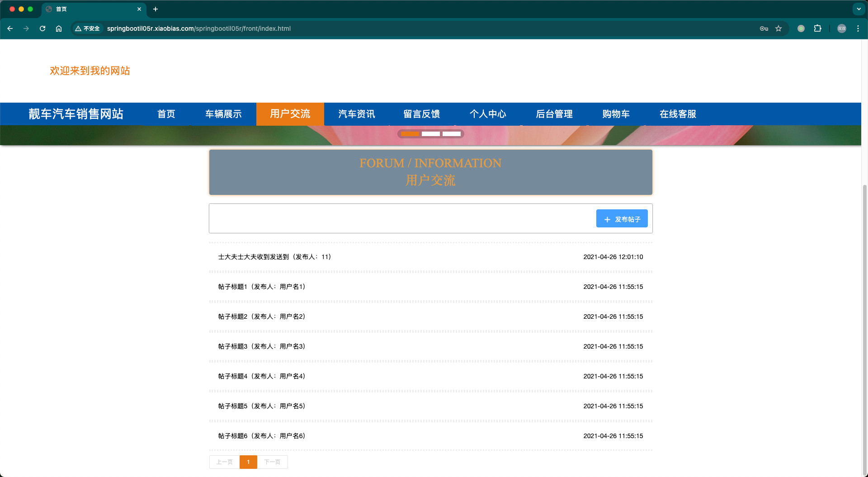Screen dimensions: 868x477
Task: Click the 不安全 security warning badge
Action: coord(88,28)
